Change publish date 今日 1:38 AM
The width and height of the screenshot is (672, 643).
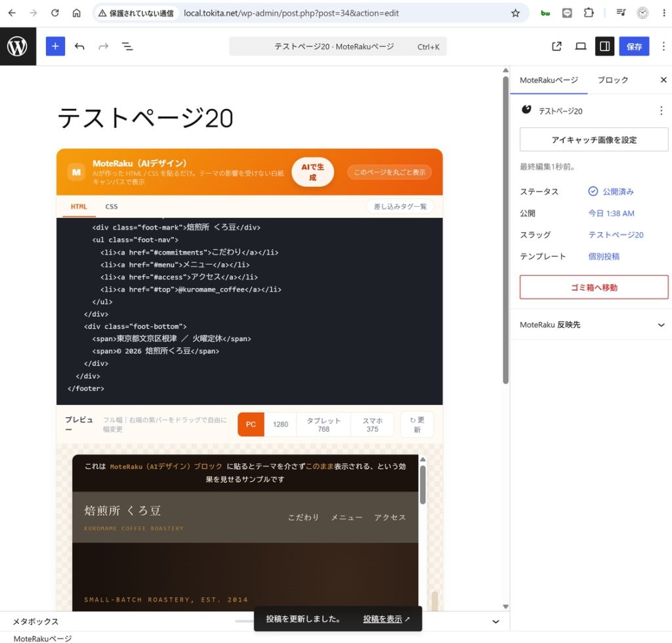pos(611,213)
